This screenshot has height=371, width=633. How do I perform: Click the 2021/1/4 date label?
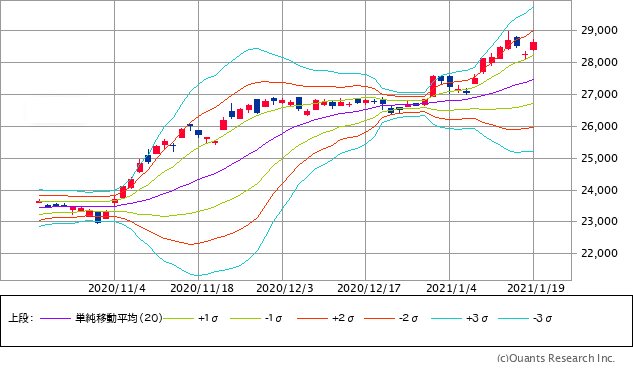[451, 288]
